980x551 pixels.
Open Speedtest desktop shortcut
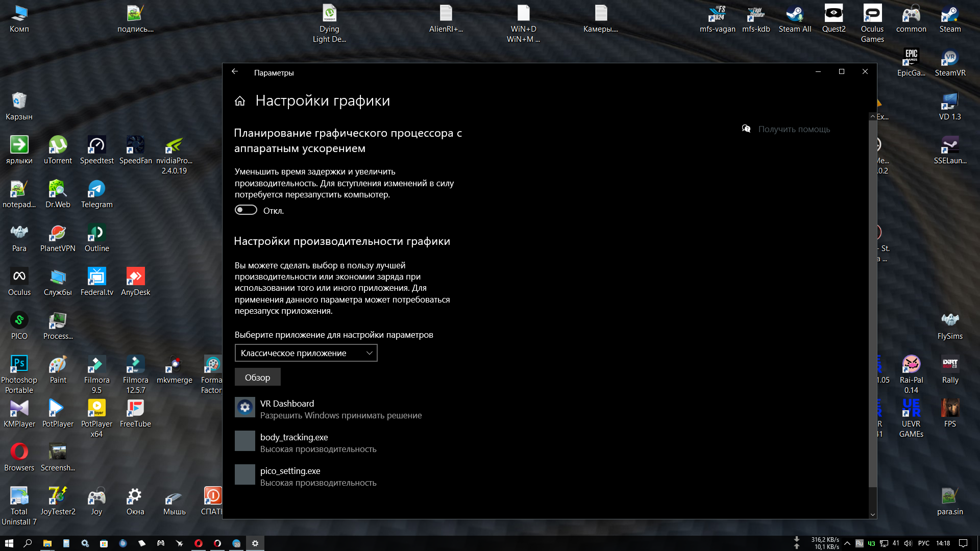point(96,150)
